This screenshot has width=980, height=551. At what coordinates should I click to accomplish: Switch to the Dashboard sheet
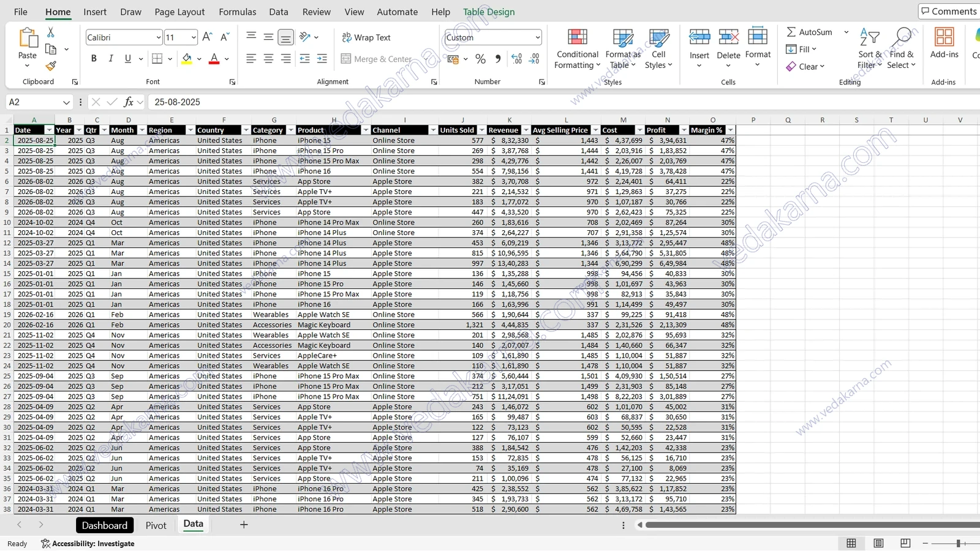pos(105,525)
